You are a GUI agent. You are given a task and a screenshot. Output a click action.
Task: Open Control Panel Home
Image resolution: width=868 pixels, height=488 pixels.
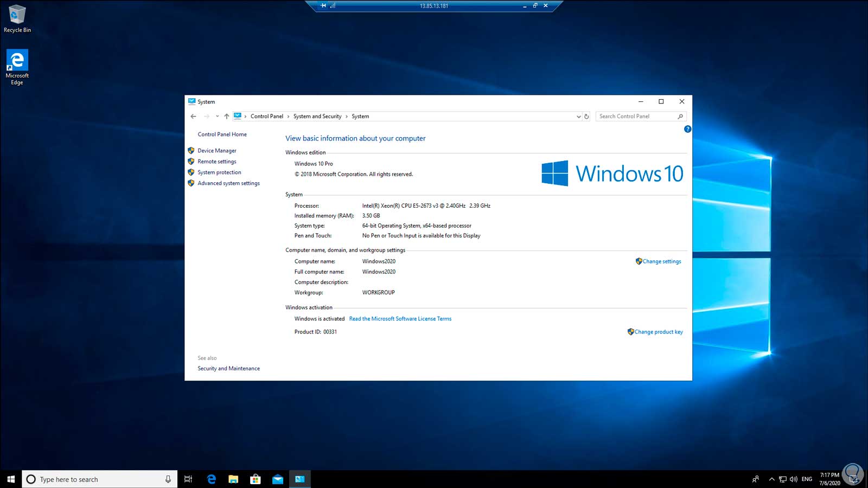coord(222,134)
